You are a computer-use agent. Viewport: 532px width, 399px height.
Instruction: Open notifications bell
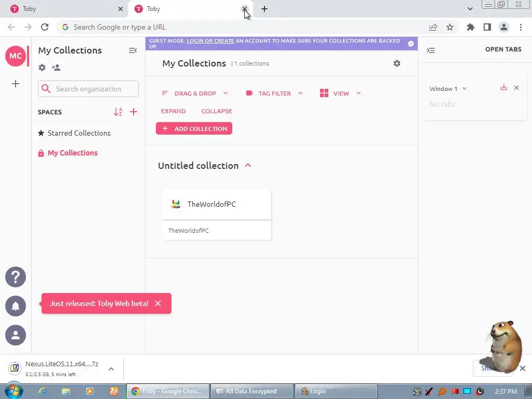pos(15,306)
